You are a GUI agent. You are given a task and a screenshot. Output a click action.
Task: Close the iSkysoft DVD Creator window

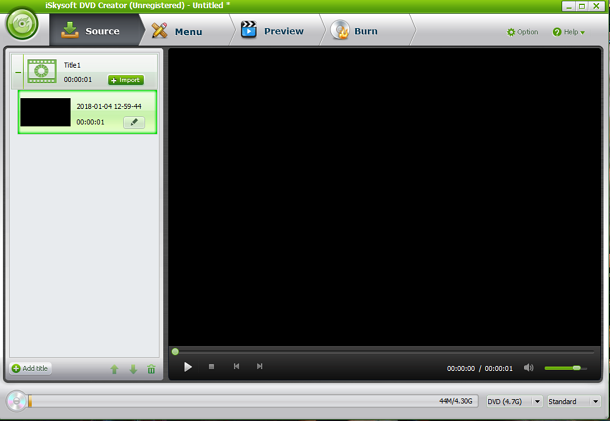[x=596, y=6]
